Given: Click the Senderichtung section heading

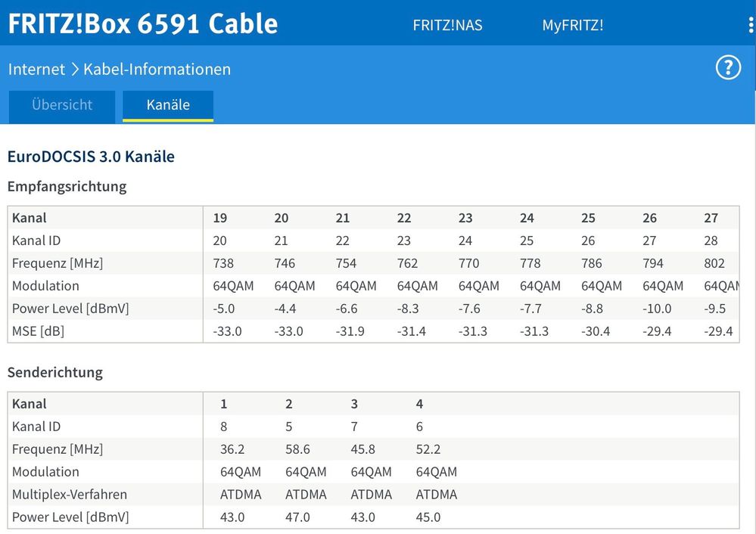Looking at the screenshot, I should coord(55,373).
